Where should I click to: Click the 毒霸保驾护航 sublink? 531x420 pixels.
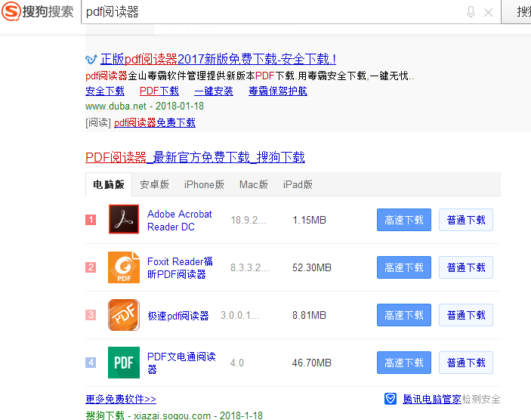[x=278, y=91]
